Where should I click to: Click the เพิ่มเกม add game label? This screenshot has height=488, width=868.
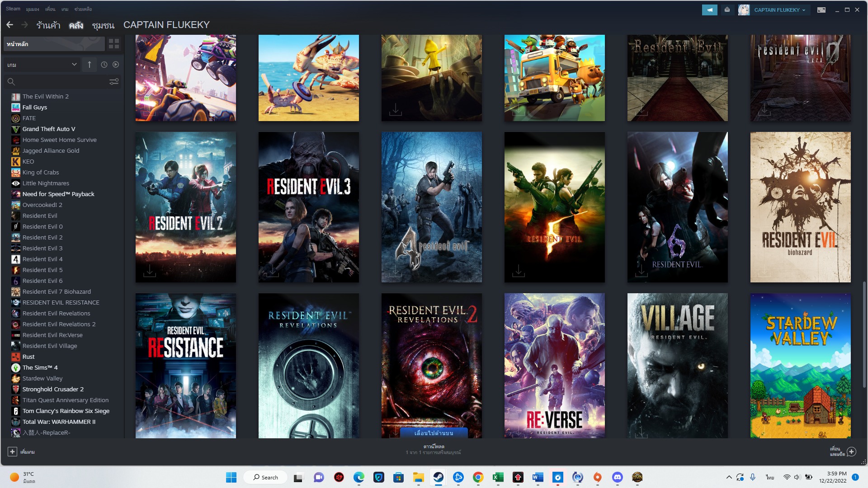pyautogui.click(x=28, y=452)
